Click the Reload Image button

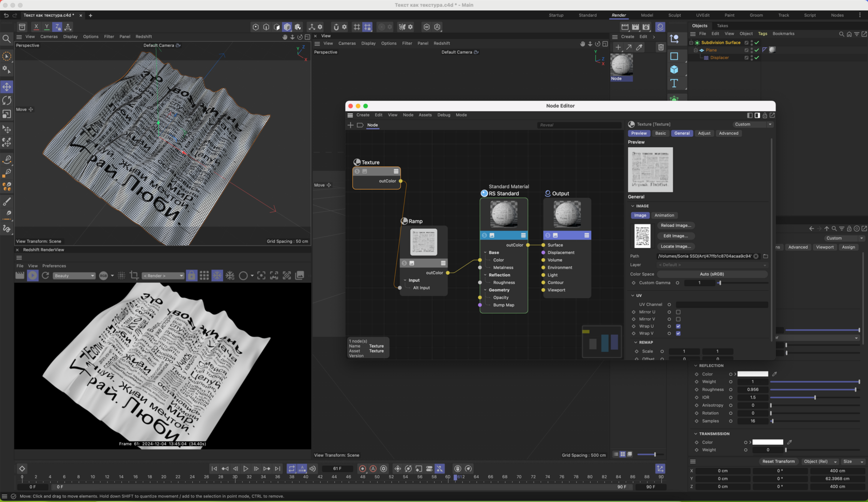[675, 226]
